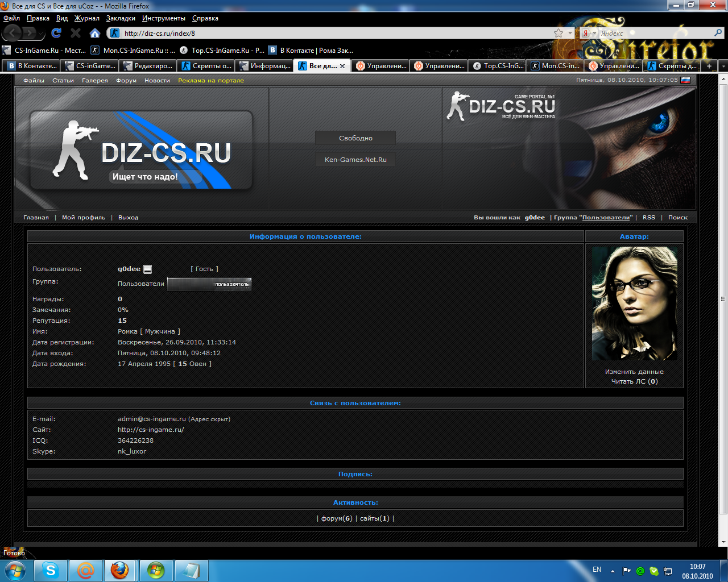Open the Журнал menu
Viewport: 728px width, 582px height.
87,18
